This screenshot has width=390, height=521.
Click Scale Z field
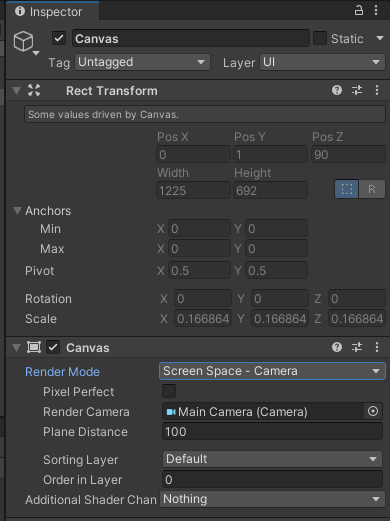coord(357,318)
